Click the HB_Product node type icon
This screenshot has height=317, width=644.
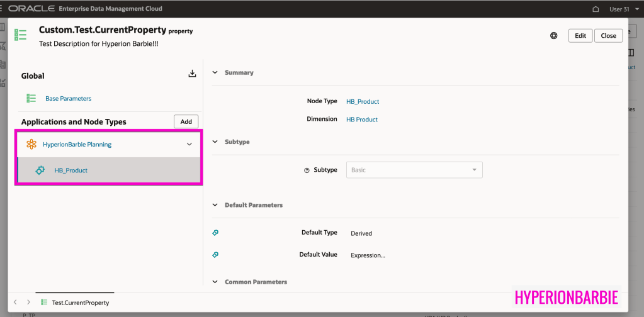point(40,170)
